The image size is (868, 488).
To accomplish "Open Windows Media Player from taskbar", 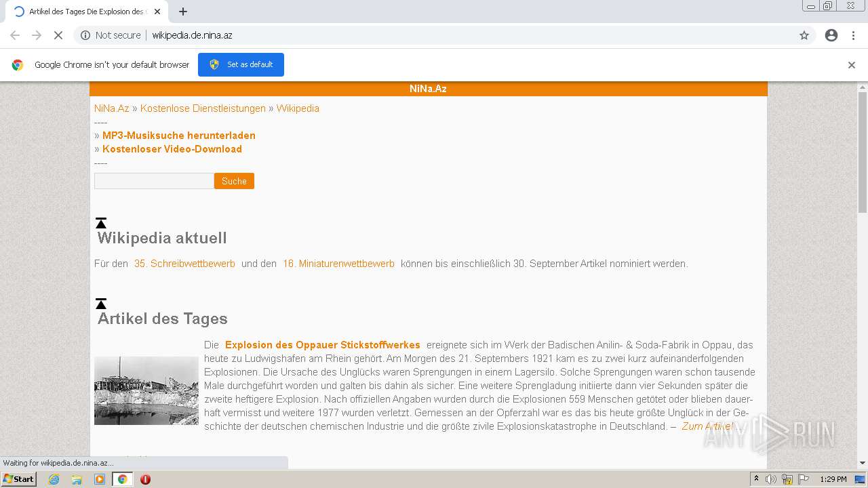I will 100,479.
